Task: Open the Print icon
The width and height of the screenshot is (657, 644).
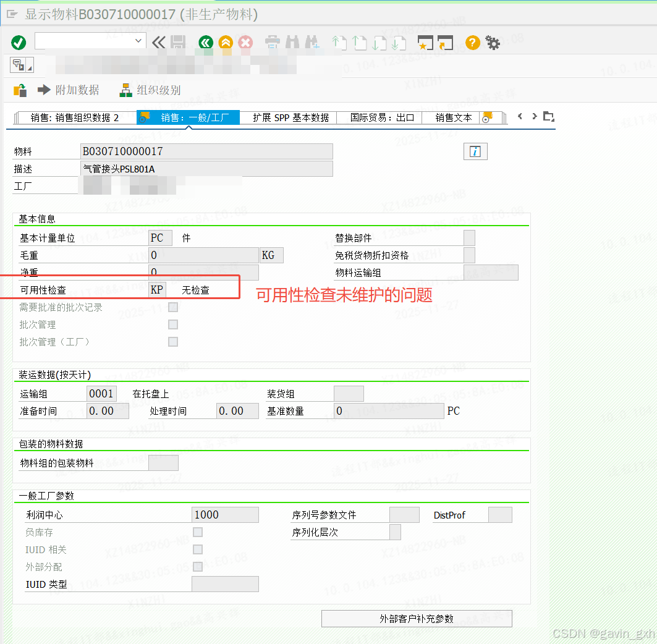Action: coord(272,43)
